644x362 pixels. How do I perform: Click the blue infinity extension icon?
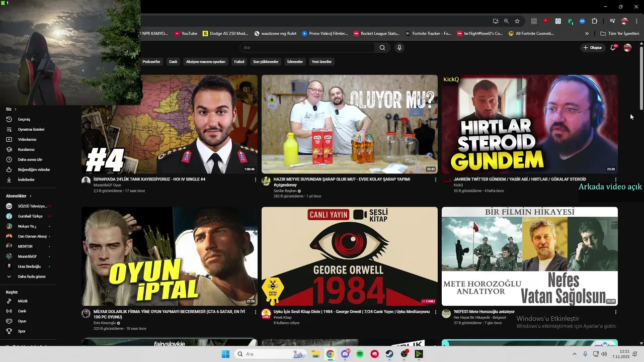pos(583,21)
